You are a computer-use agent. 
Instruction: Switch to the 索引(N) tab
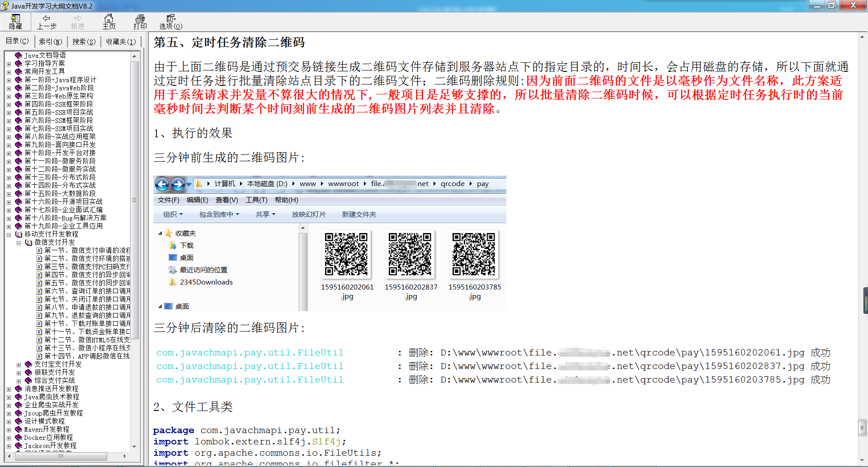(50, 42)
